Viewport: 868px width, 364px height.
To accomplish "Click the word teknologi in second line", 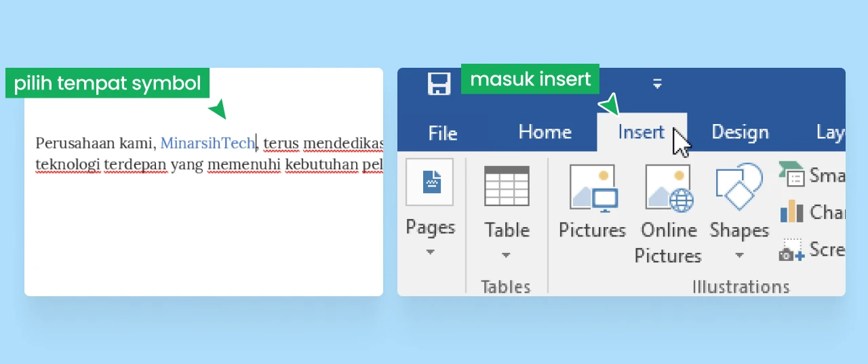I will (x=68, y=165).
